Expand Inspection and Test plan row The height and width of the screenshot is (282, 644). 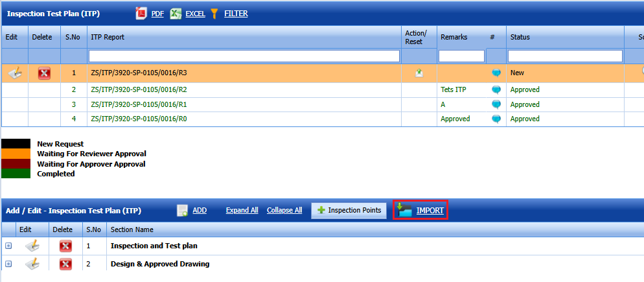(8, 246)
